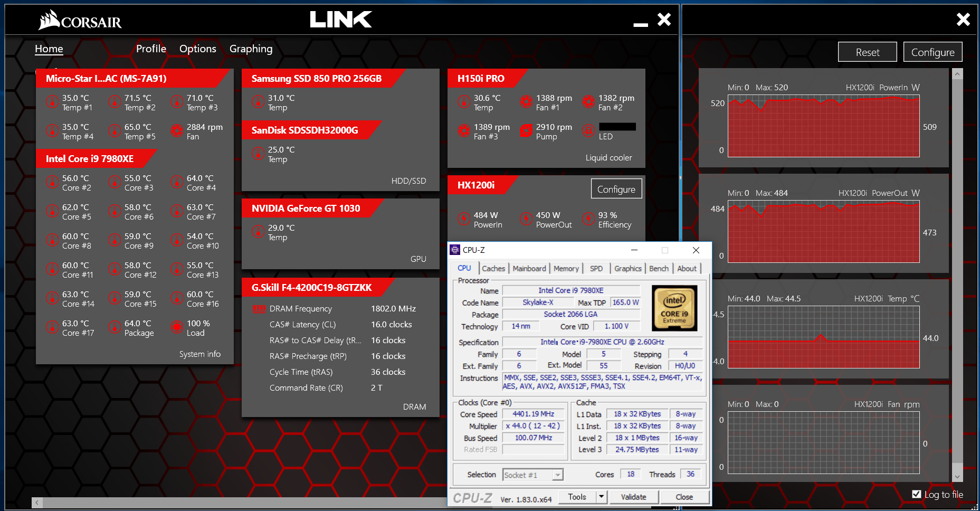980x511 pixels.
Task: Click the HX1200i PowerIn graph
Action: (824, 126)
